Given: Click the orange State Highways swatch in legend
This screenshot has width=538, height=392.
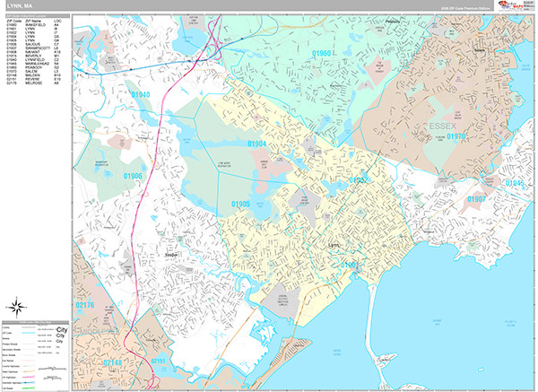Looking at the screenshot, I should click(29, 371).
